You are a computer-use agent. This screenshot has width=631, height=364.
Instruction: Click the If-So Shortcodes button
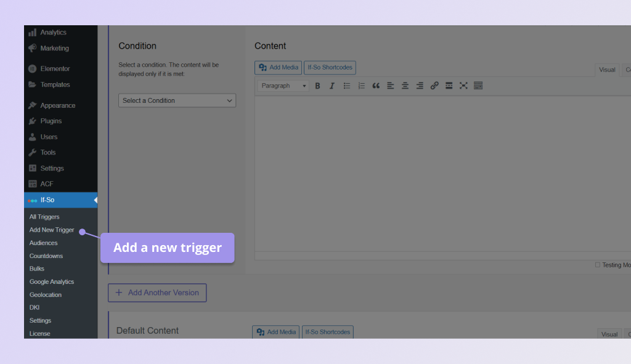coord(331,67)
